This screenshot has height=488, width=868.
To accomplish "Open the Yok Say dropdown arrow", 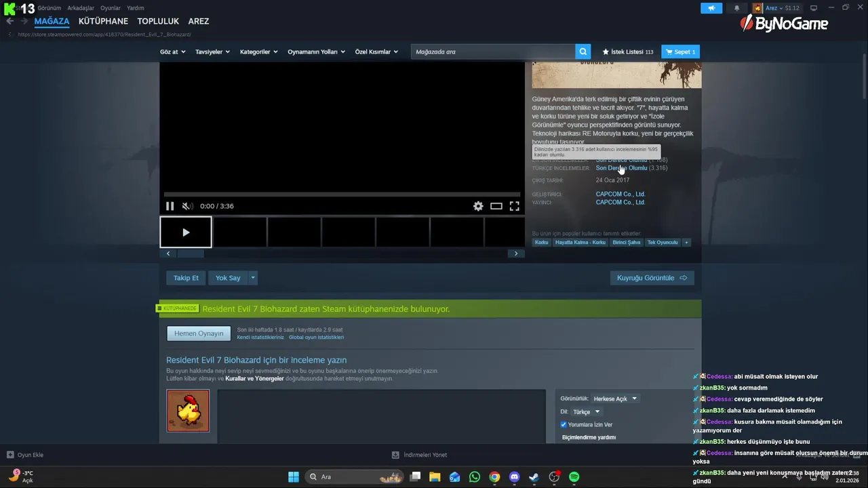I will pos(253,278).
